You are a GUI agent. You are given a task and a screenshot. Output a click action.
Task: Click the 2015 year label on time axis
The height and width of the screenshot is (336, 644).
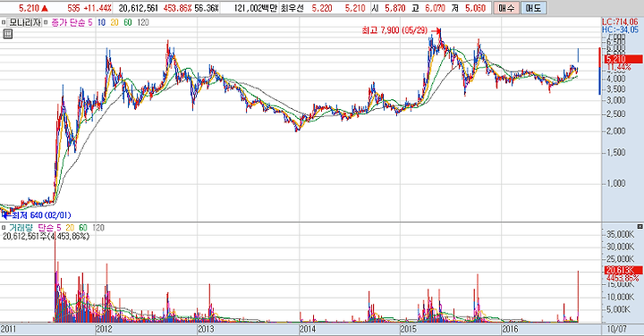[409, 329]
